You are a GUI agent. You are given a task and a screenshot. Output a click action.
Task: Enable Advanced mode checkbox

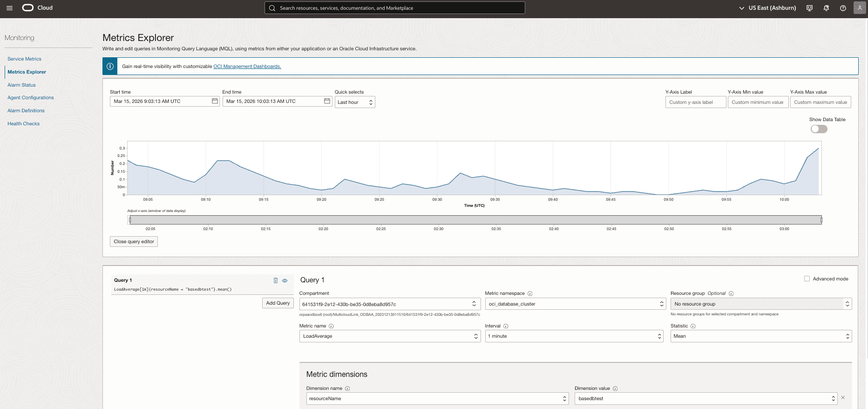click(807, 279)
